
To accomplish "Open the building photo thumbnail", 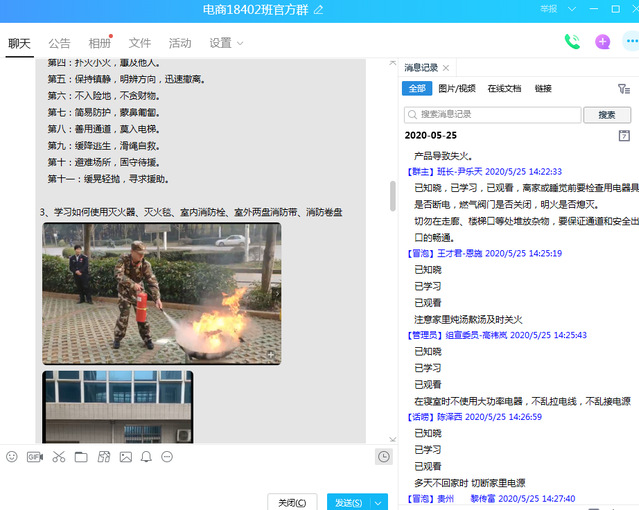I will pyautogui.click(x=118, y=407).
